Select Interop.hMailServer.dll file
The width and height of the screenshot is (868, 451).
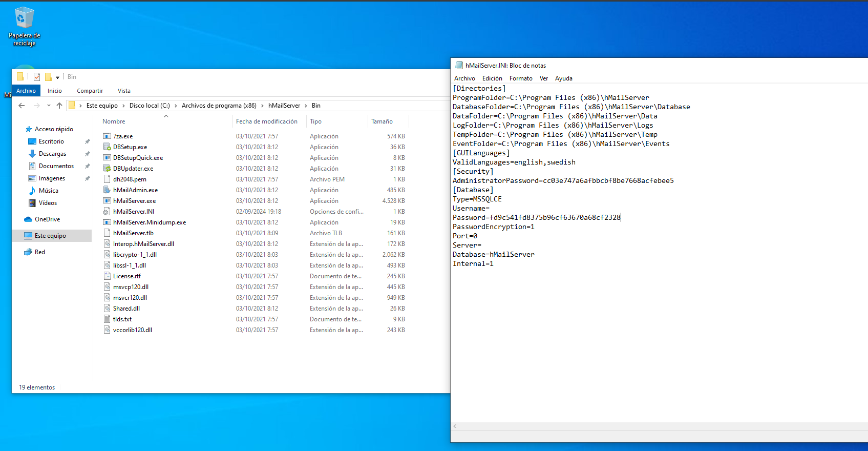click(143, 244)
